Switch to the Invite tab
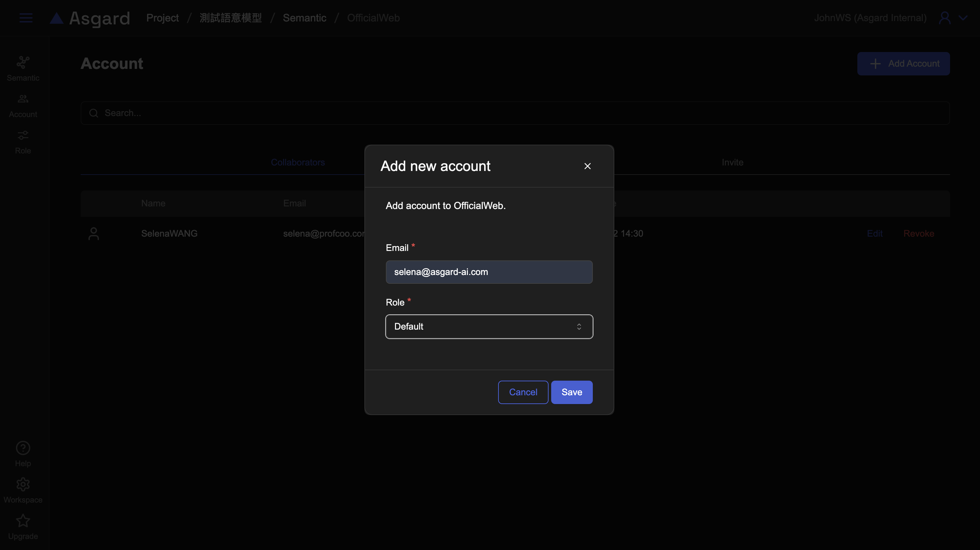The image size is (980, 550). pyautogui.click(x=732, y=162)
